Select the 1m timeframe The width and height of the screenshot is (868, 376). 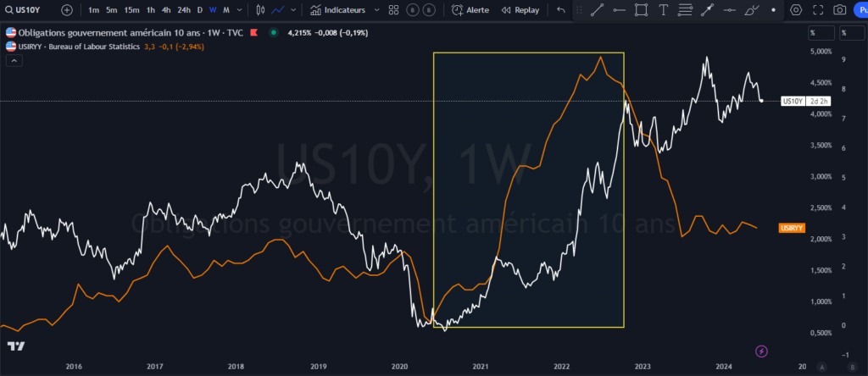94,10
